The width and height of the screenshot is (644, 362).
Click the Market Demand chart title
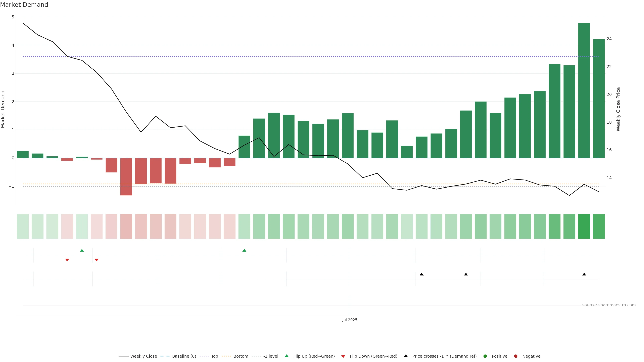(24, 5)
